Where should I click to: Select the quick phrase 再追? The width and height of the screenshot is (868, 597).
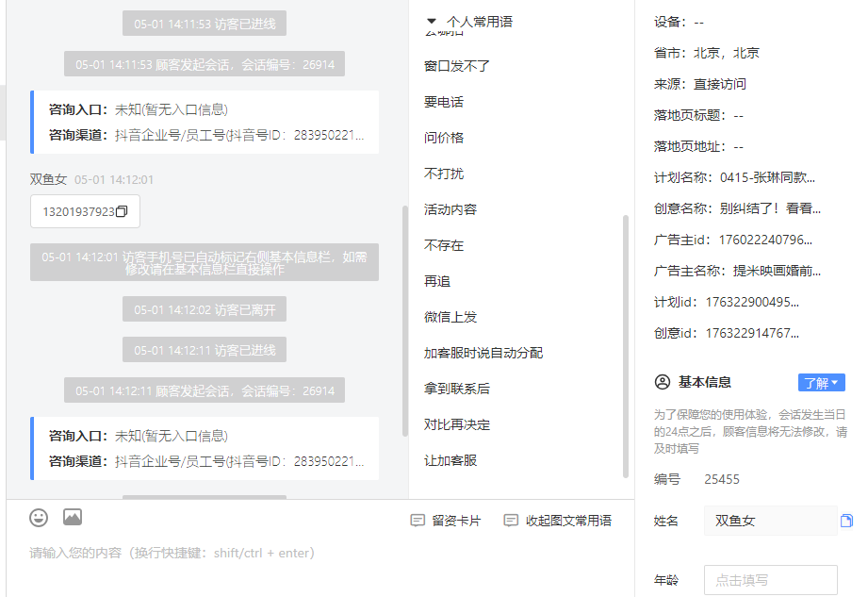(437, 281)
